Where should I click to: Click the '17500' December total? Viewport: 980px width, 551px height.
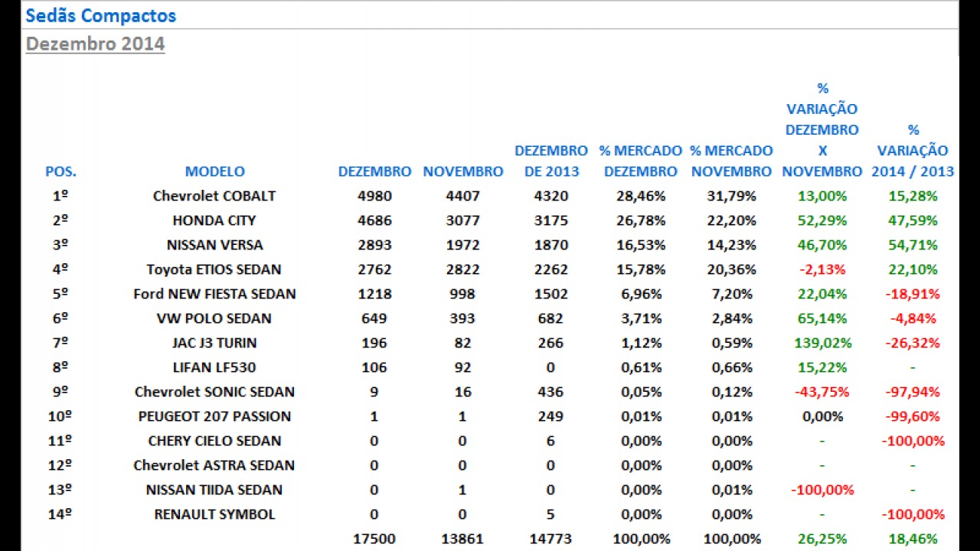click(x=374, y=539)
